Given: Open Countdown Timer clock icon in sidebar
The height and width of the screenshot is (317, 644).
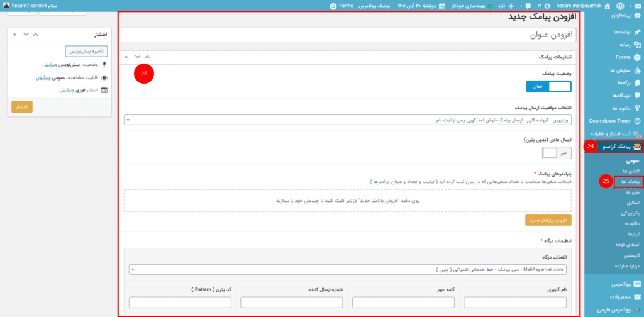Looking at the screenshot, I should pos(637,121).
